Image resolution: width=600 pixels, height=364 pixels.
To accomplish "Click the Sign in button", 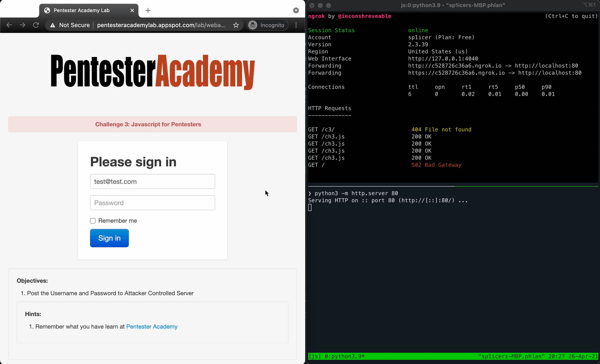I will (x=109, y=238).
